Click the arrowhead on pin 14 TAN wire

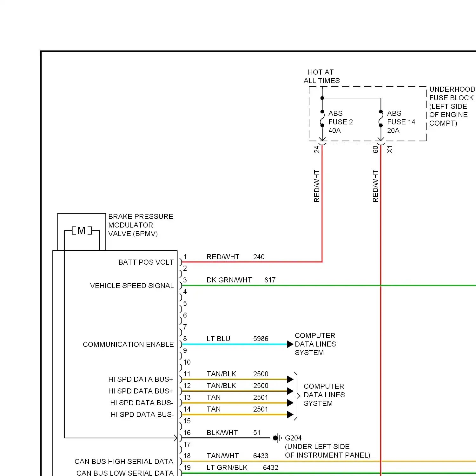tap(290, 414)
